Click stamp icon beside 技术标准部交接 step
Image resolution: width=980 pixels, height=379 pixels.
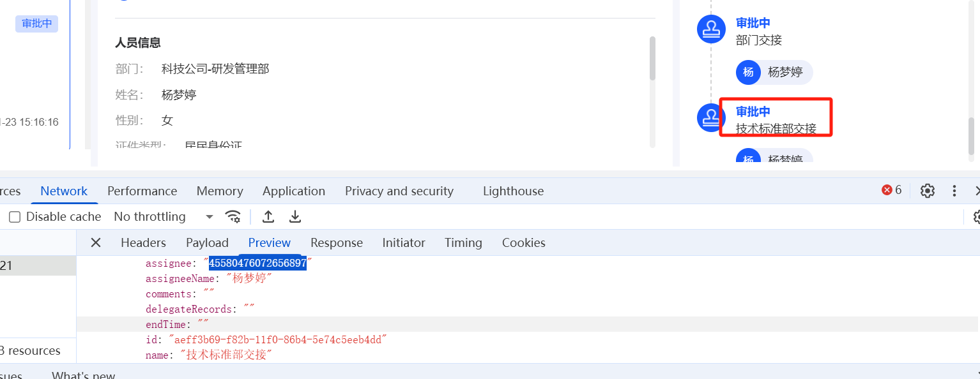pos(710,117)
